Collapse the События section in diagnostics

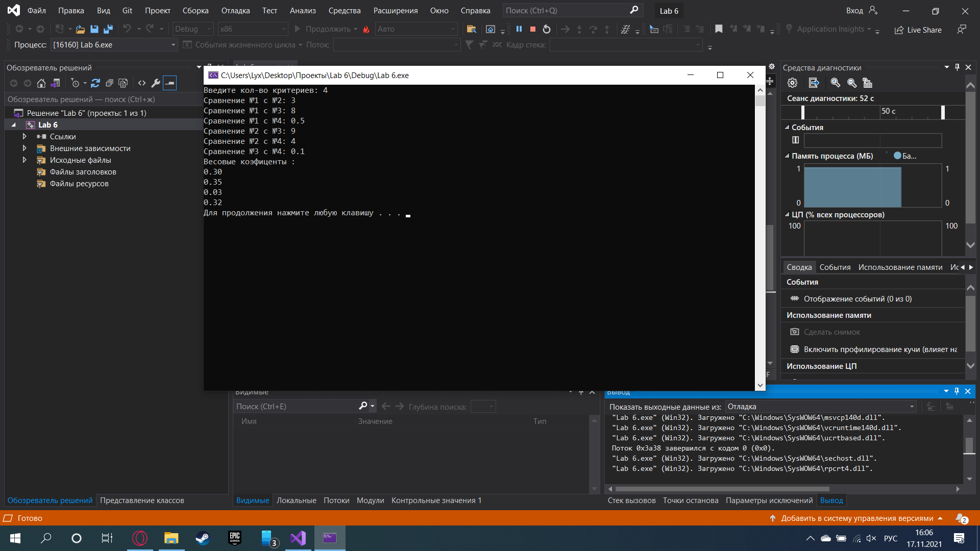click(x=787, y=128)
